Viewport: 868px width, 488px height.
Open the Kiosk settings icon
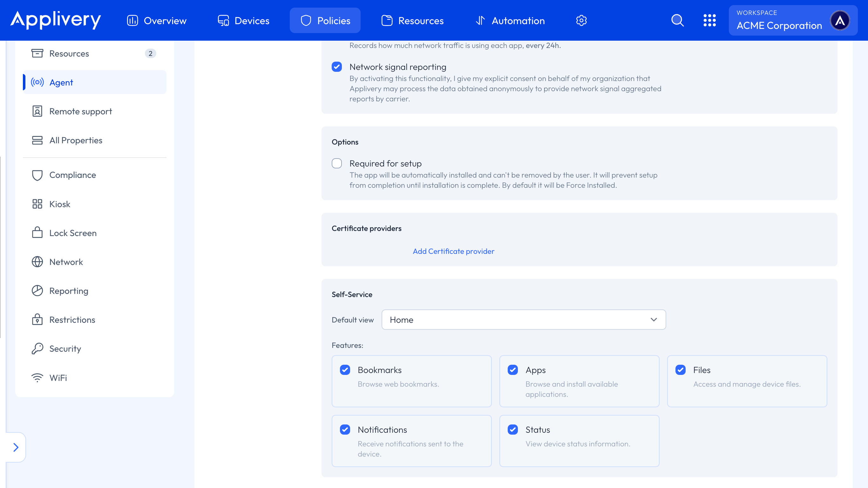coord(37,204)
